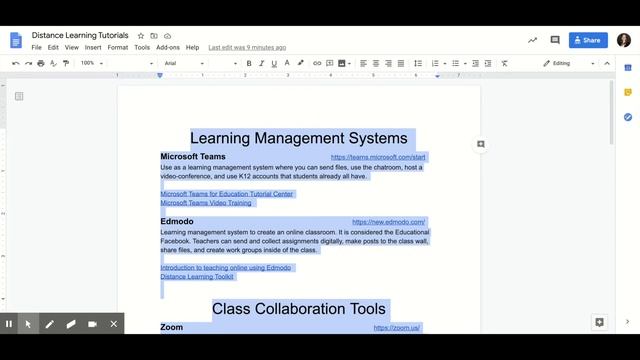640x360 pixels.
Task: Increase the indent
Action: pyautogui.click(x=488, y=63)
